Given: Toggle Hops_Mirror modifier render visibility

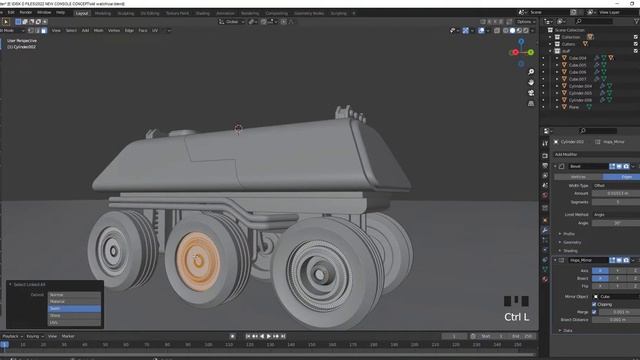Looking at the screenshot, I should pyautogui.click(x=626, y=260).
